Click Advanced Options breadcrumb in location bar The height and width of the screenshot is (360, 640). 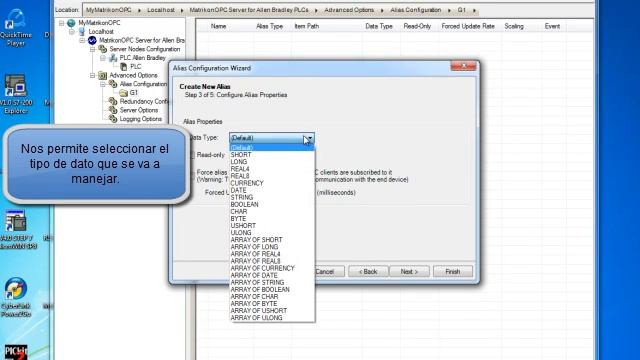[349, 10]
